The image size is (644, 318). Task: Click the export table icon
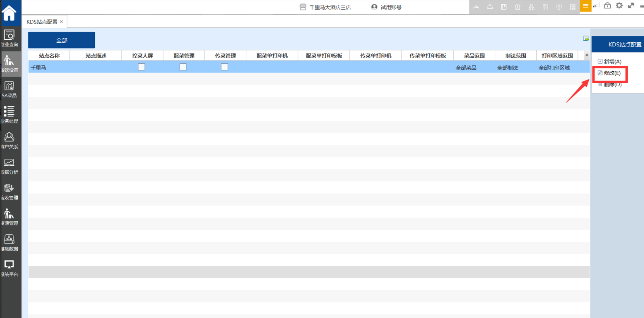585,39
